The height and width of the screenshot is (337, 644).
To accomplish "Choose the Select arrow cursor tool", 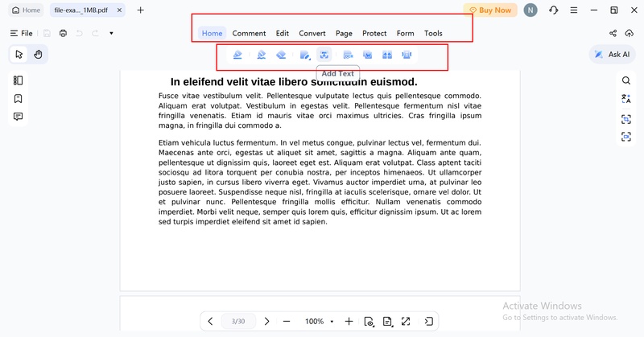I will (x=19, y=54).
